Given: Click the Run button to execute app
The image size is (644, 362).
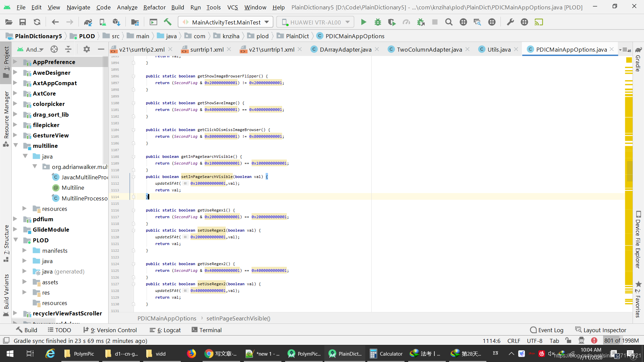Looking at the screenshot, I should (363, 22).
